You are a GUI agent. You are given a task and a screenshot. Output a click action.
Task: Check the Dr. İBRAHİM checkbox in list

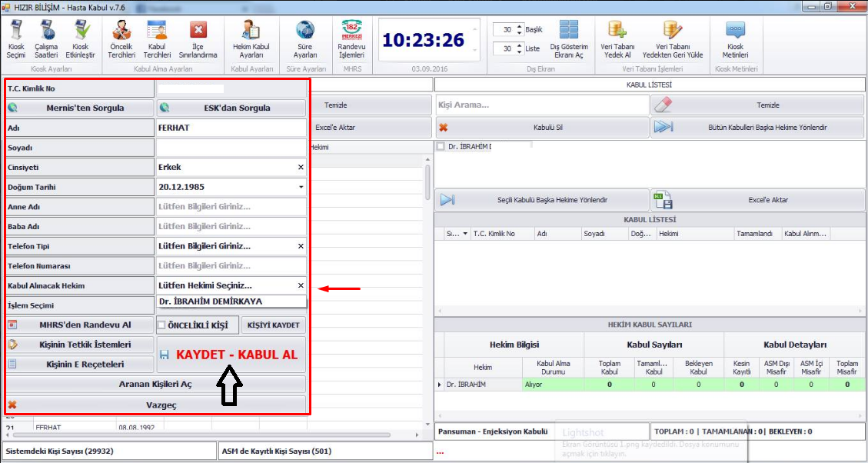click(x=441, y=146)
